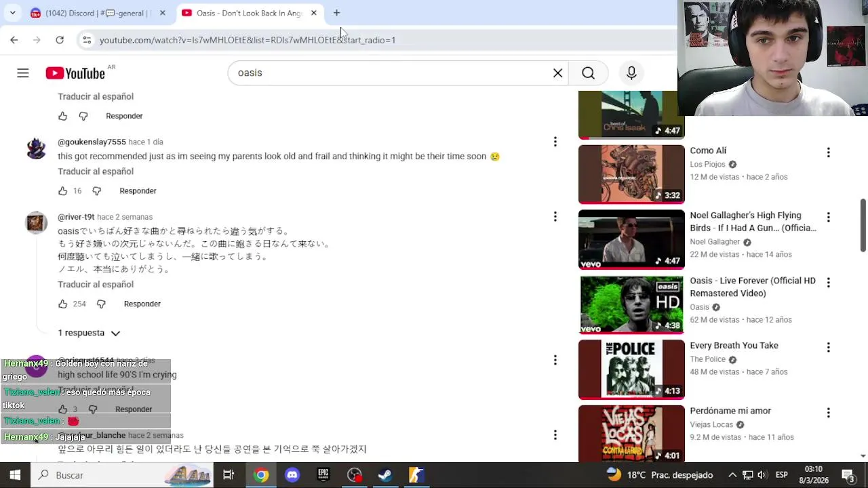Open the options menu for @goukenslay7555's comment
This screenshot has height=488, width=868.
[x=555, y=142]
